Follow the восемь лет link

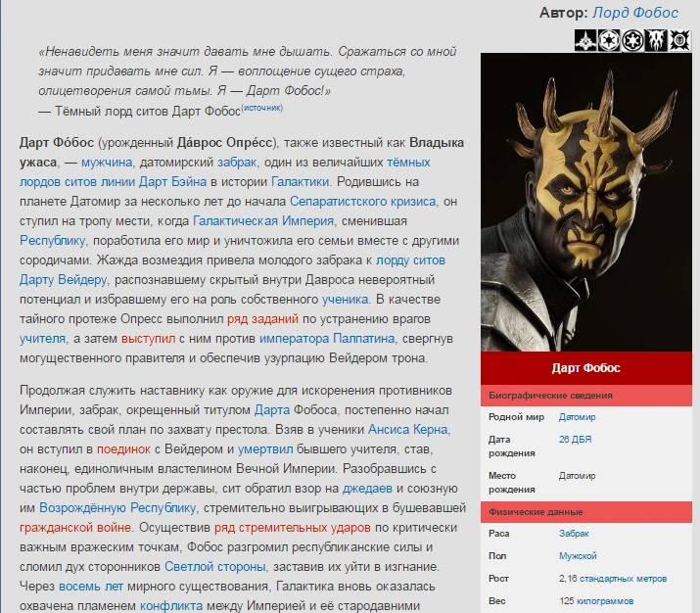pyautogui.click(x=91, y=587)
